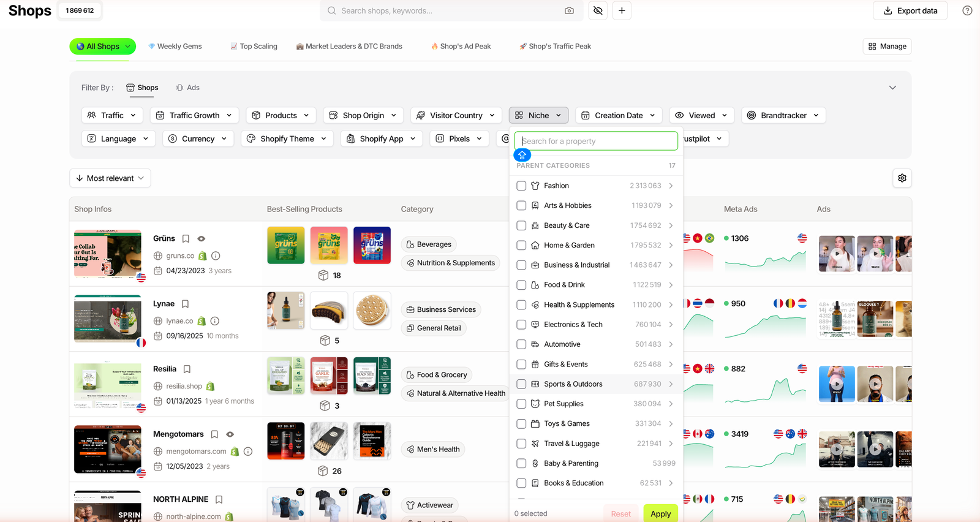Open Shop's Ad Peak tab
980x522 pixels.
461,47
